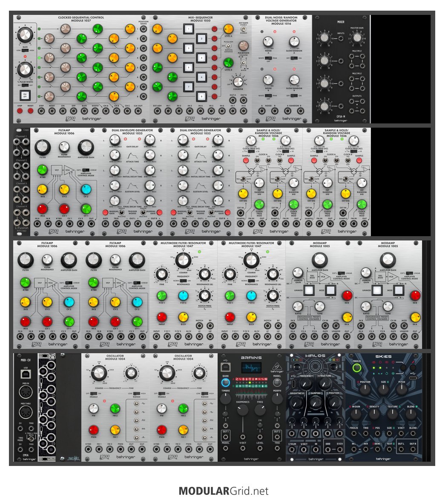Select the EVEN output jack on Halos
Viewport: 448px width, 500px height.
340,450
